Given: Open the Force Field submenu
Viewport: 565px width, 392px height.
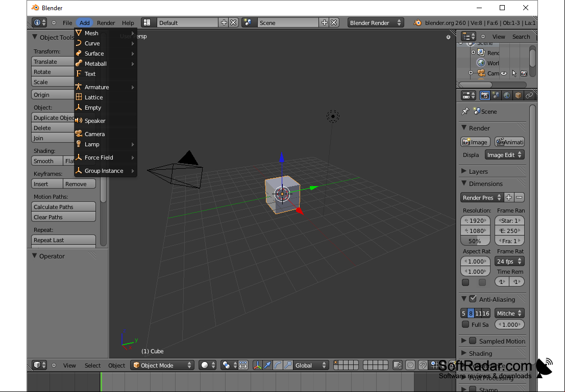Looking at the screenshot, I should (105, 158).
